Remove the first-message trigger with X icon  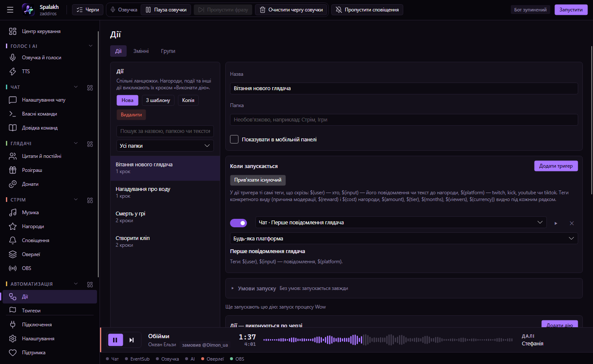(572, 223)
